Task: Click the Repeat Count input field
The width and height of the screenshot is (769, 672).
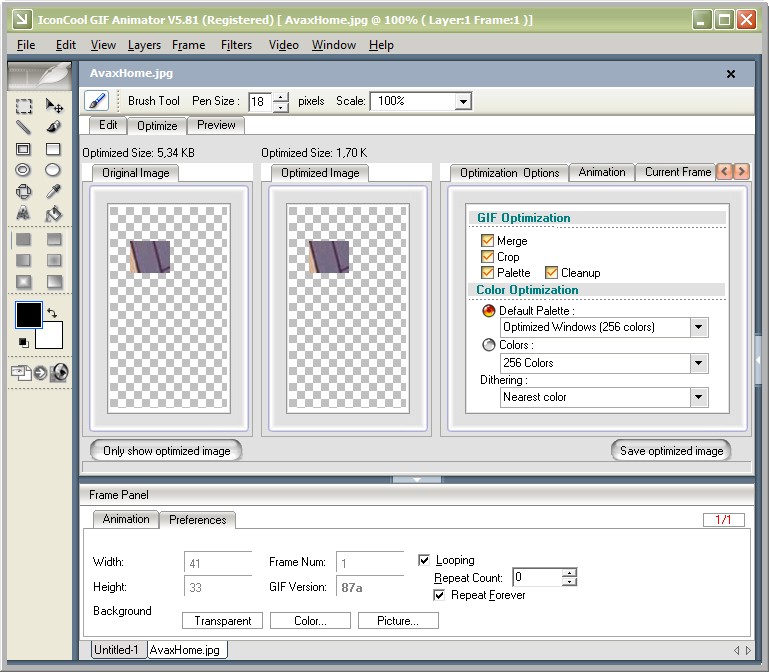Action: coord(537,577)
